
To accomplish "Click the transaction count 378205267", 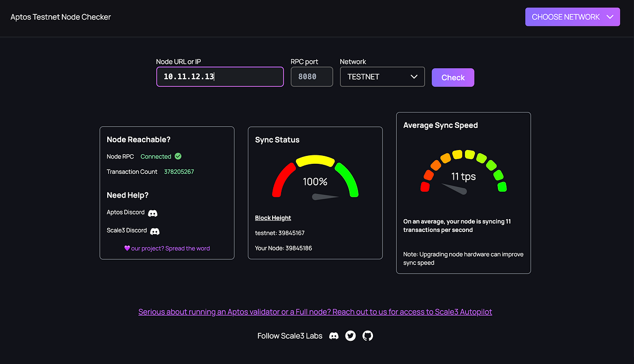I will pyautogui.click(x=179, y=171).
